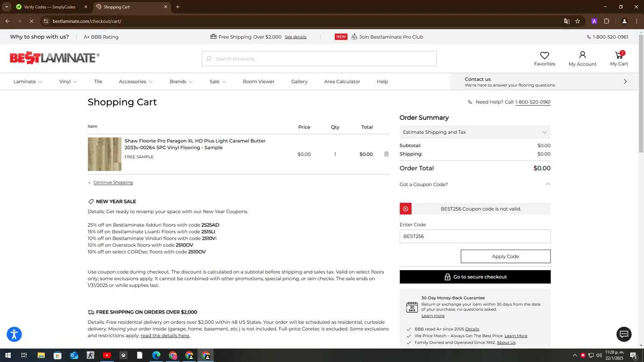Image resolution: width=644 pixels, height=362 pixels.
Task: Click the Enter Code coupon field
Action: [x=475, y=236]
